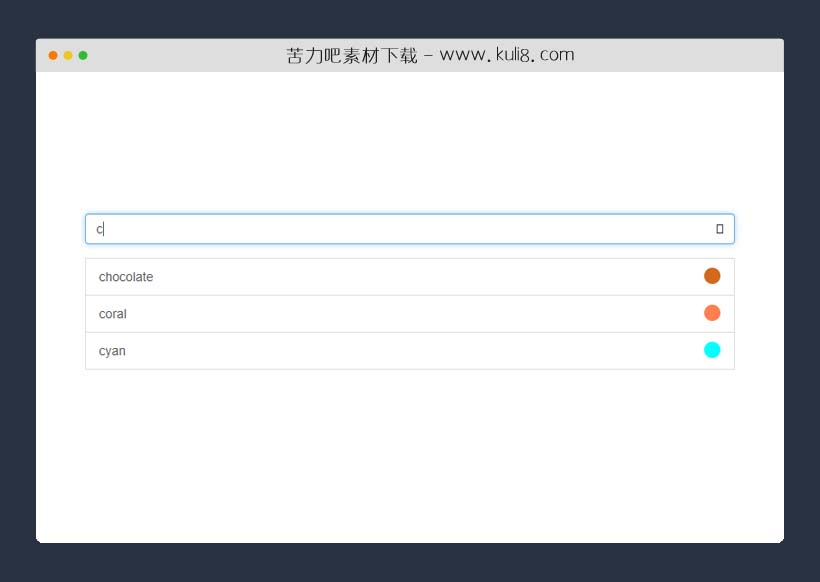820x582 pixels.
Task: Click the middle of the cyan row
Action: tap(410, 351)
